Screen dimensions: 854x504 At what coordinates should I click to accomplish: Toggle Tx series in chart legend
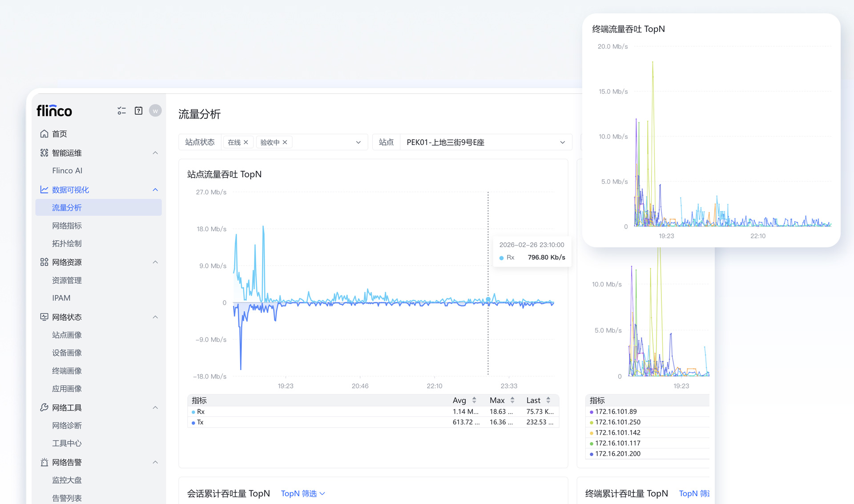point(200,423)
